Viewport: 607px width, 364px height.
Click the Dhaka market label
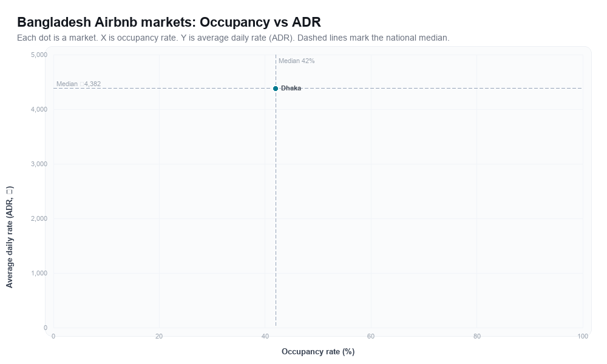click(291, 88)
